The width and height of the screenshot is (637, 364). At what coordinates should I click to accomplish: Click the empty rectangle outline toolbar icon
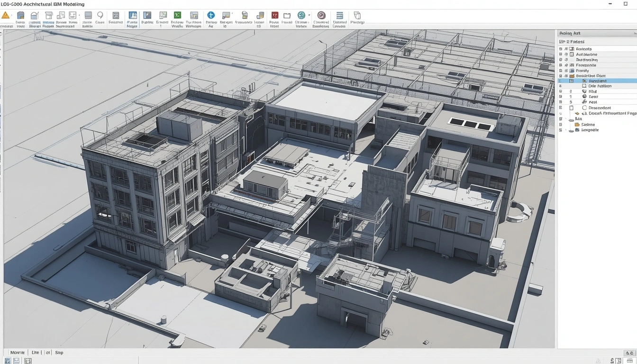(x=287, y=15)
